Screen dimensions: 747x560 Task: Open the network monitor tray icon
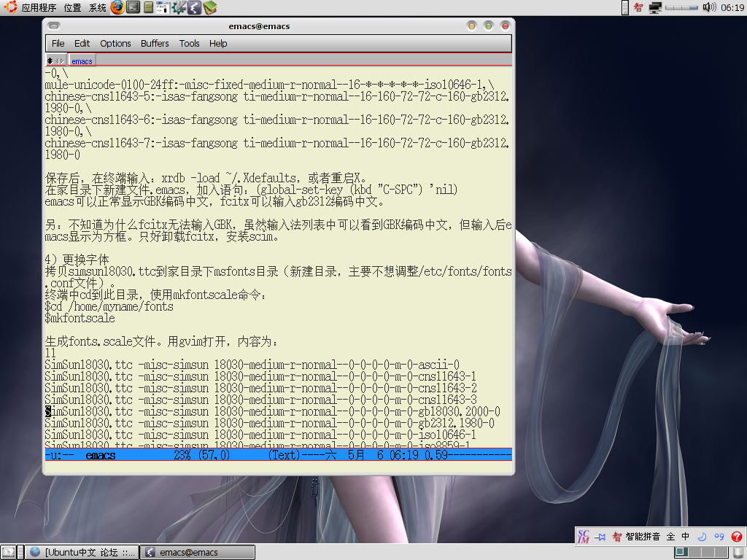(656, 7)
